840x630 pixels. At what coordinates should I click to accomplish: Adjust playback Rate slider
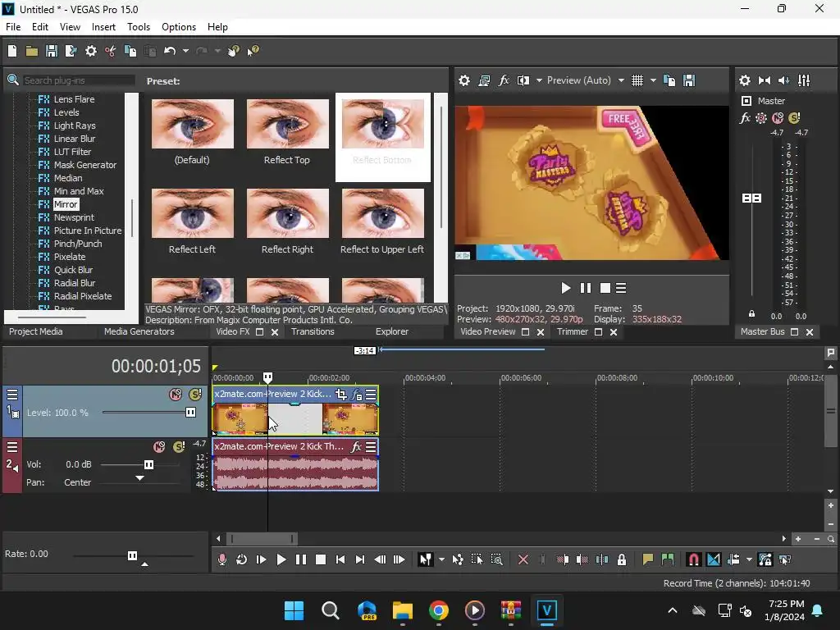point(132,555)
